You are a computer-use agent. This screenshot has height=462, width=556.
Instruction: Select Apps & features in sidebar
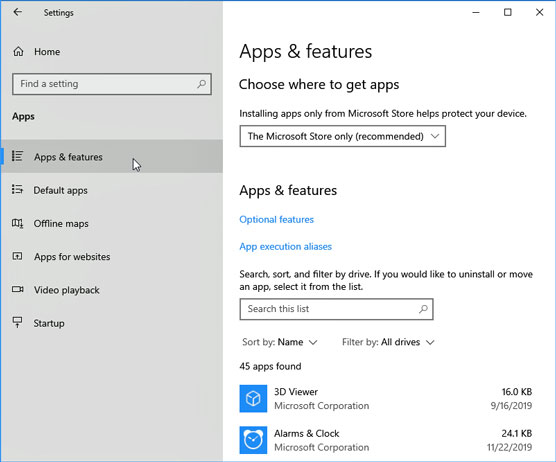[112, 156]
